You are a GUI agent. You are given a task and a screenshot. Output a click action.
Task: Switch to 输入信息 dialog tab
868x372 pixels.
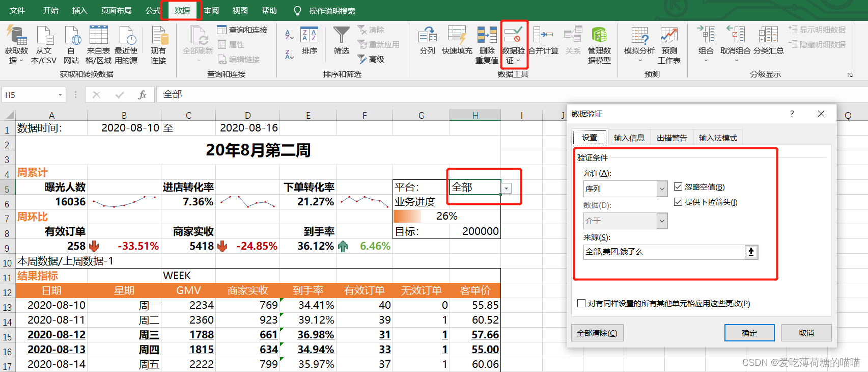coord(629,138)
